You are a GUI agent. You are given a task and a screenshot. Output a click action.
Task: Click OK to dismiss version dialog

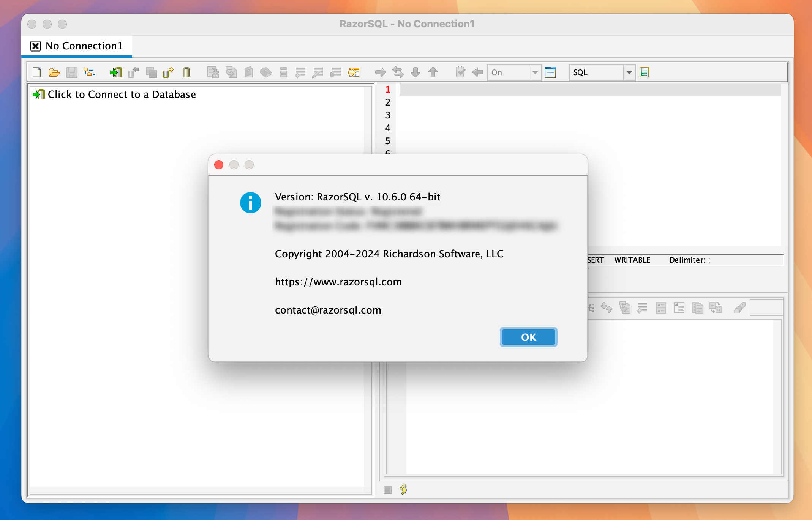[528, 337]
